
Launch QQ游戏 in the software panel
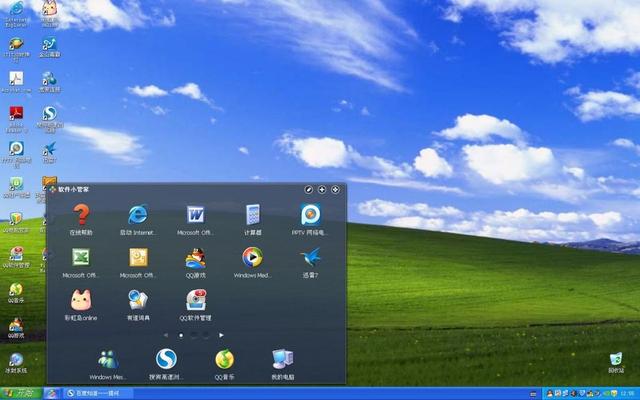(196, 258)
